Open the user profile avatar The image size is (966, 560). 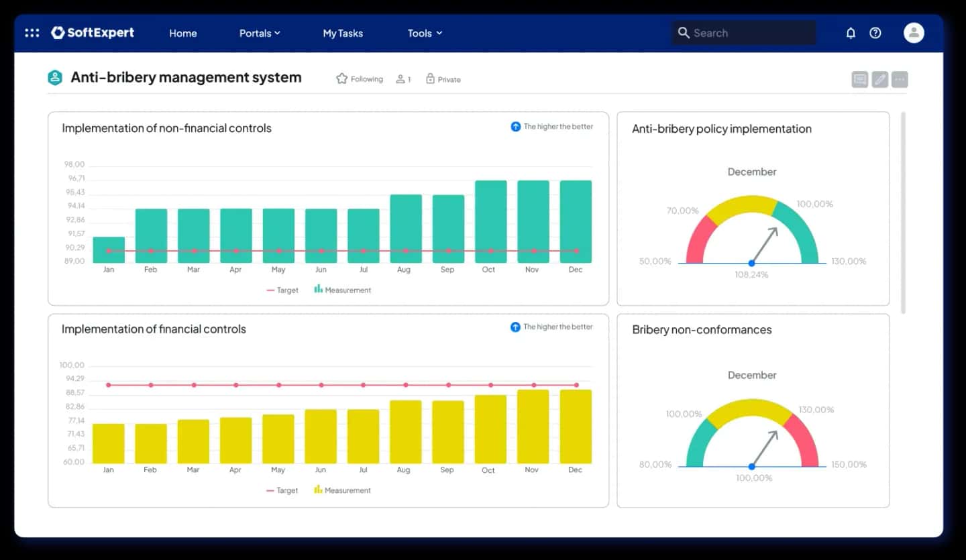click(914, 33)
